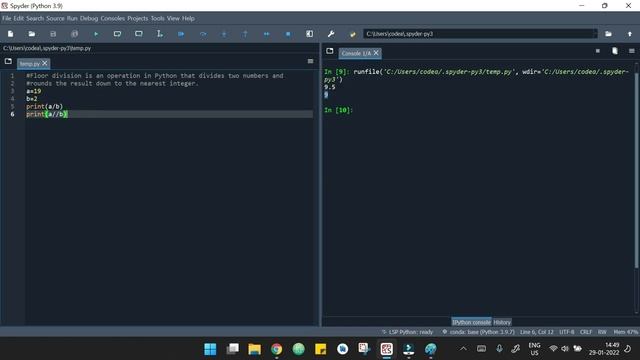Interrupt the kernel with the stop square
This screenshot has height=360, width=640.
[598, 51]
